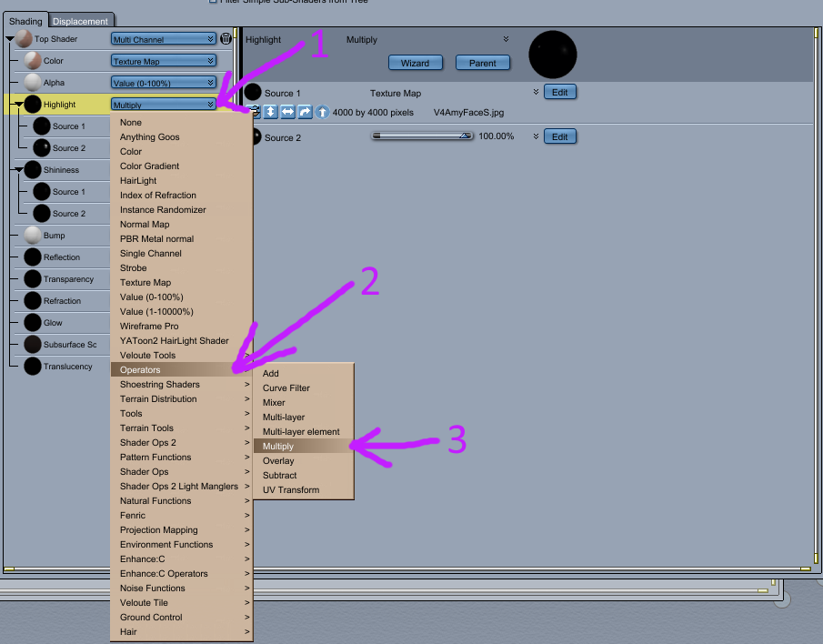
Task: Click the Source 1 sphere in right panel
Action: click(253, 93)
